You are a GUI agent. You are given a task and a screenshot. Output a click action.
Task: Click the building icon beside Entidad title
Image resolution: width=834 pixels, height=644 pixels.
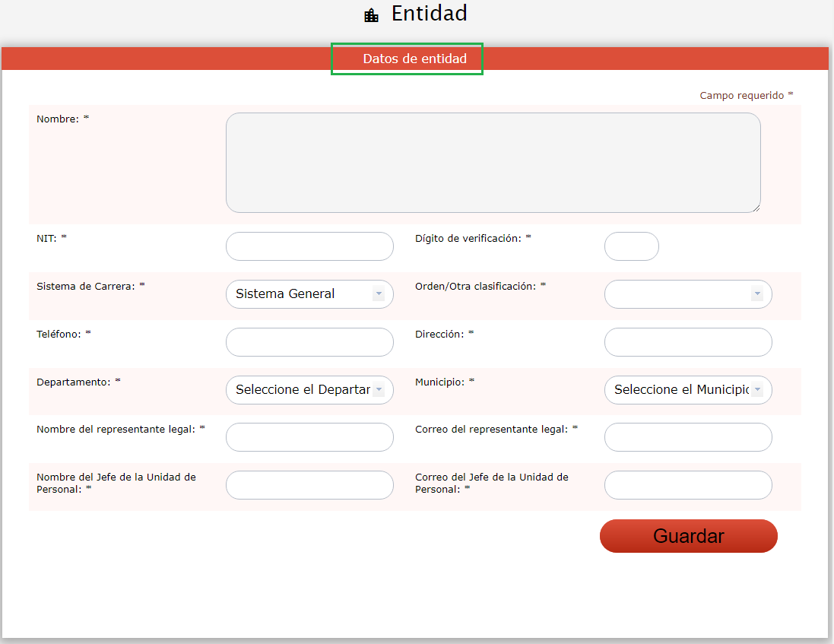(371, 15)
